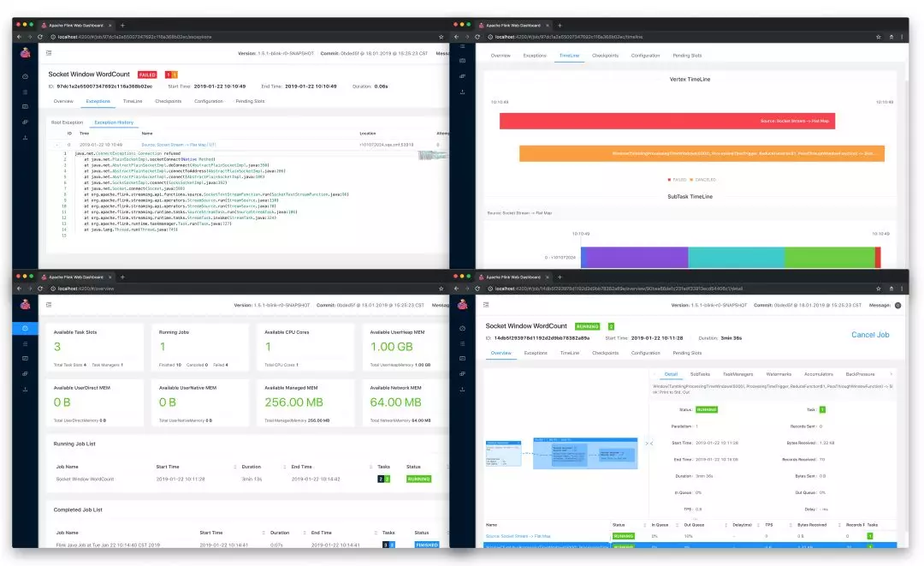Screen dimensions: 924x566
Task: Switch to Root Exception tab
Action: (x=67, y=122)
